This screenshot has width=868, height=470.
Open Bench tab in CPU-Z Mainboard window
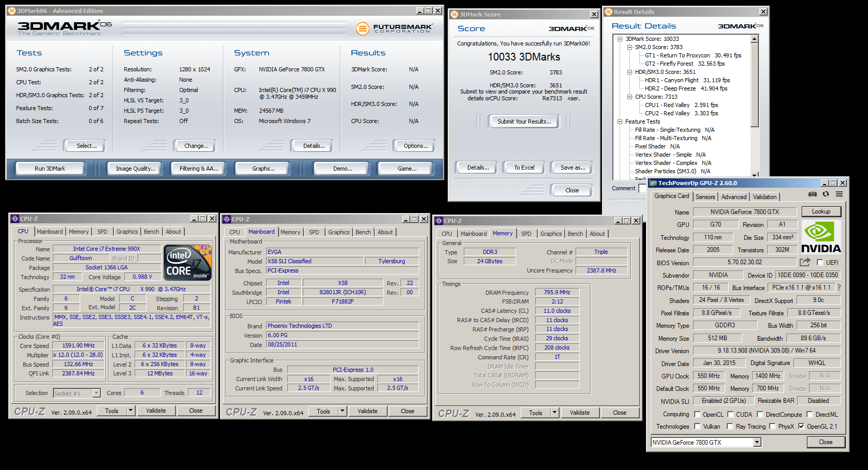pos(363,232)
